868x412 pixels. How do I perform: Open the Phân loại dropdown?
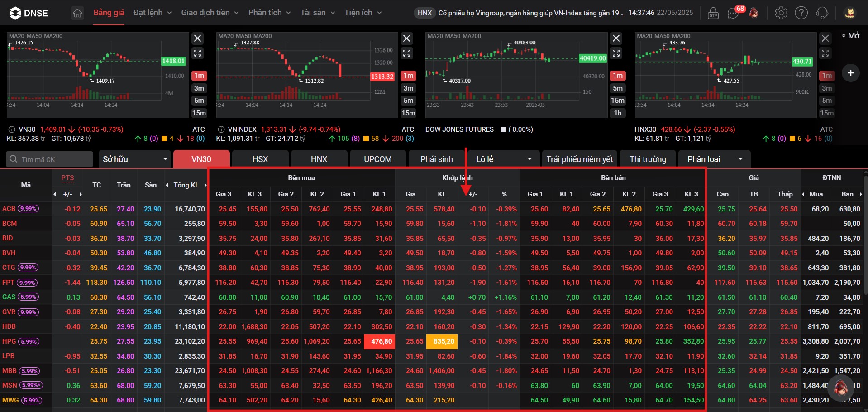pyautogui.click(x=715, y=159)
